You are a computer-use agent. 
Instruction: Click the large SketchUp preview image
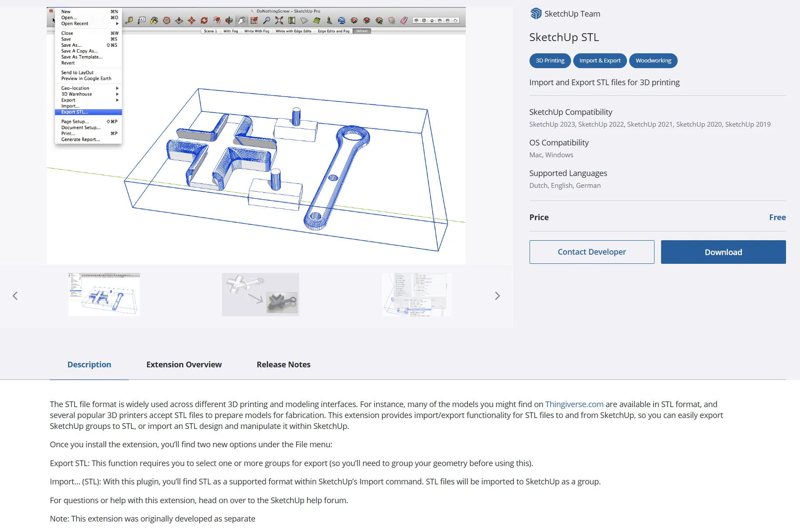[256, 135]
